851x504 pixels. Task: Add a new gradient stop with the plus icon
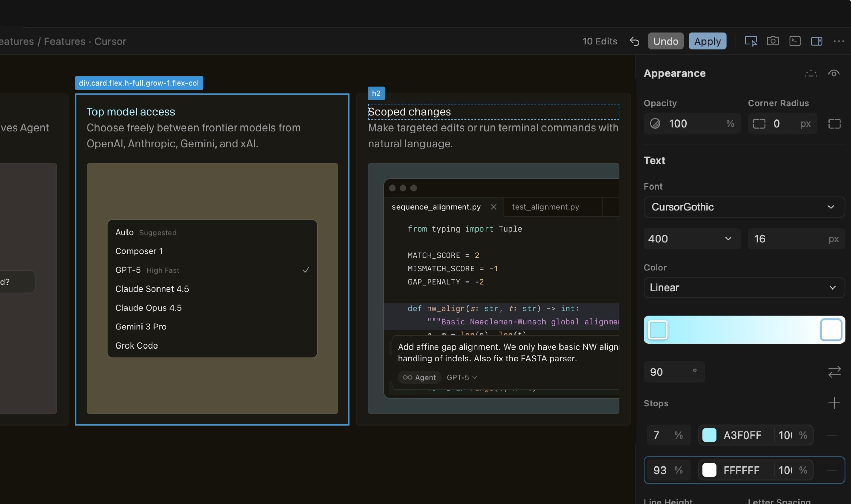(x=834, y=403)
